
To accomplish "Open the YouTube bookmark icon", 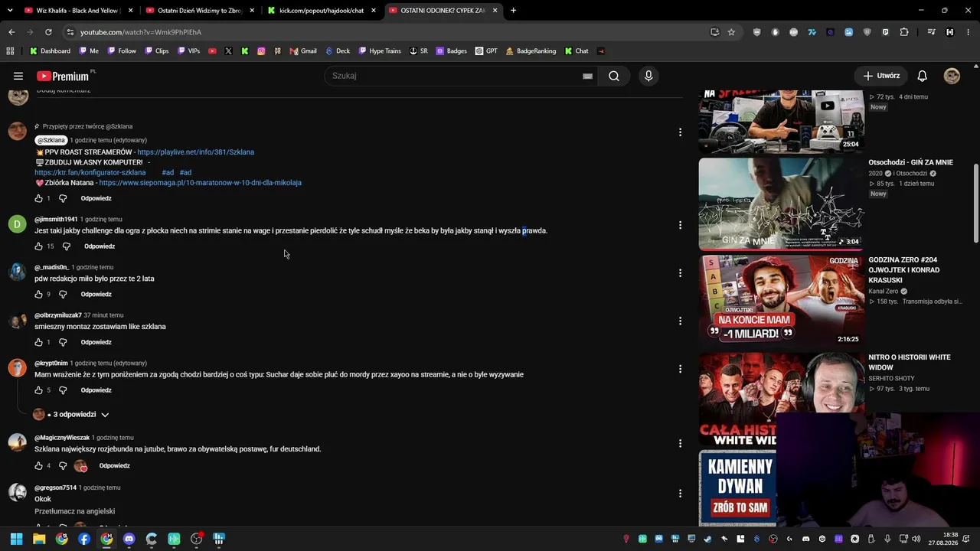I will [212, 51].
